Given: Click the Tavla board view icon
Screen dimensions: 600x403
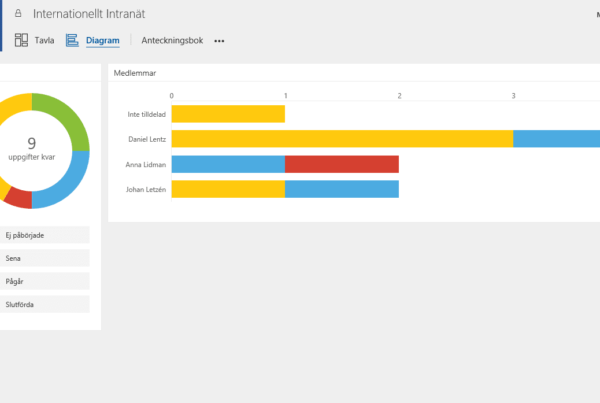Looking at the screenshot, I should [22, 41].
